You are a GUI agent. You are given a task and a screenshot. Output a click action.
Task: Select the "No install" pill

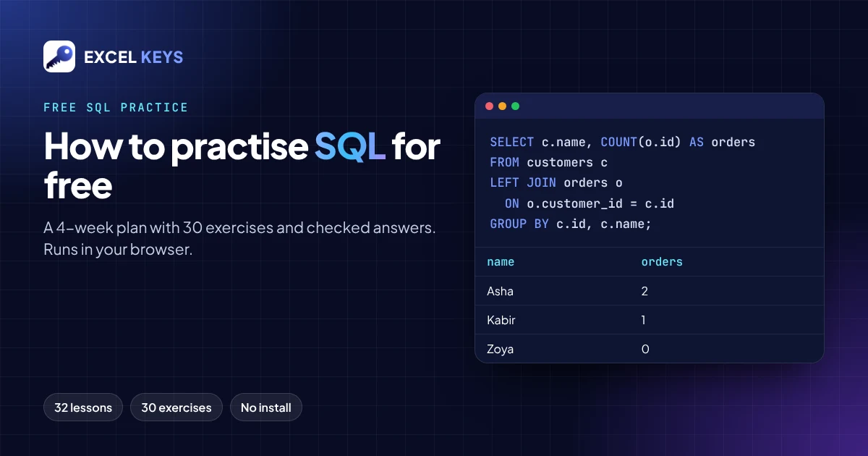pos(266,408)
